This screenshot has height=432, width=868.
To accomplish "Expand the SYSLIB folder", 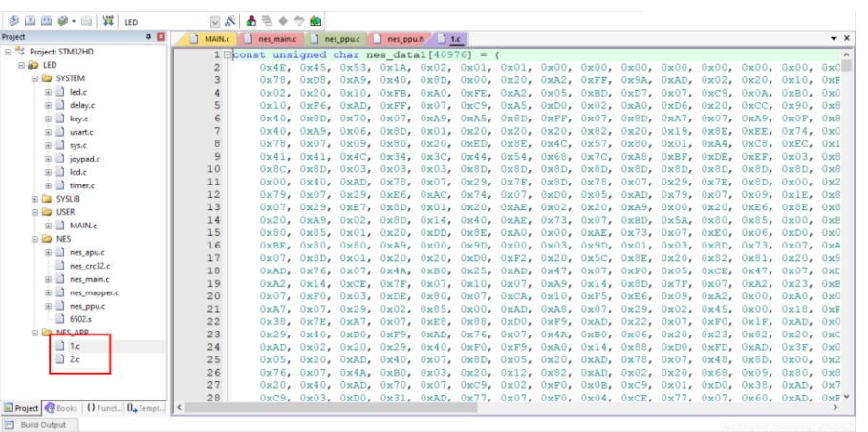I will pyautogui.click(x=34, y=199).
